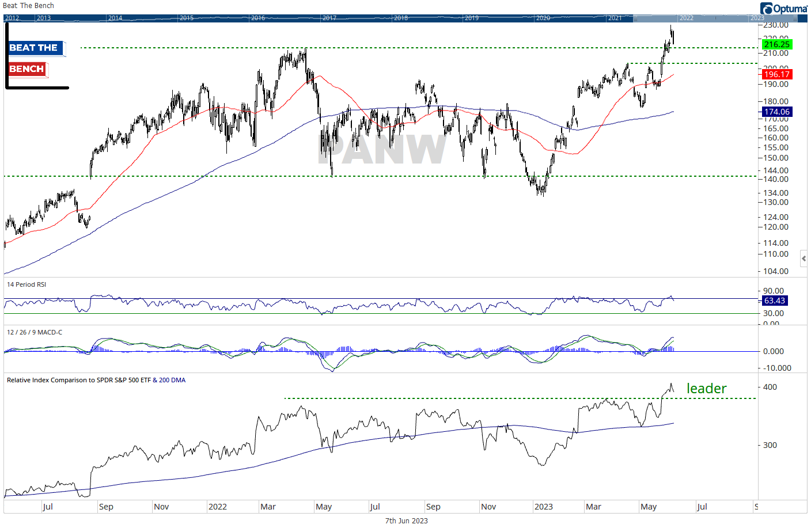The width and height of the screenshot is (811, 532).
Task: Select 2016 on the top timeline bar
Action: 258,18
